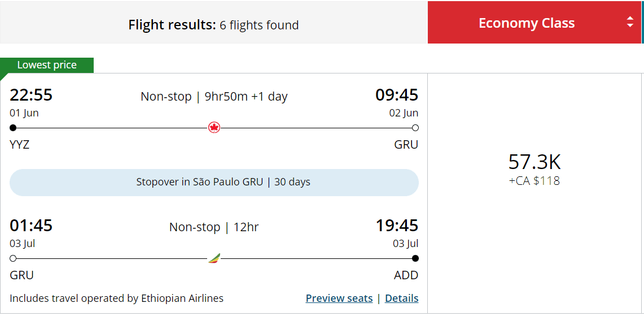Click the Ethiopian Airlines logo on second flight
The width and height of the screenshot is (644, 316).
point(214,258)
